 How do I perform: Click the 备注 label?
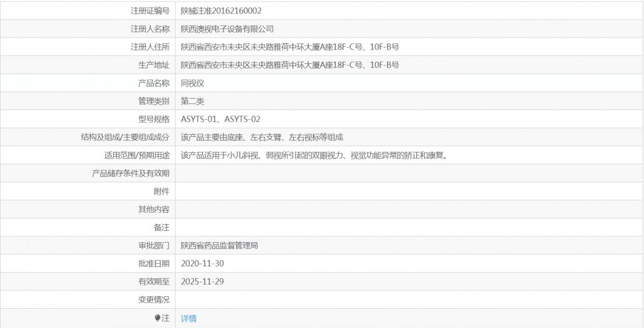pyautogui.click(x=162, y=228)
